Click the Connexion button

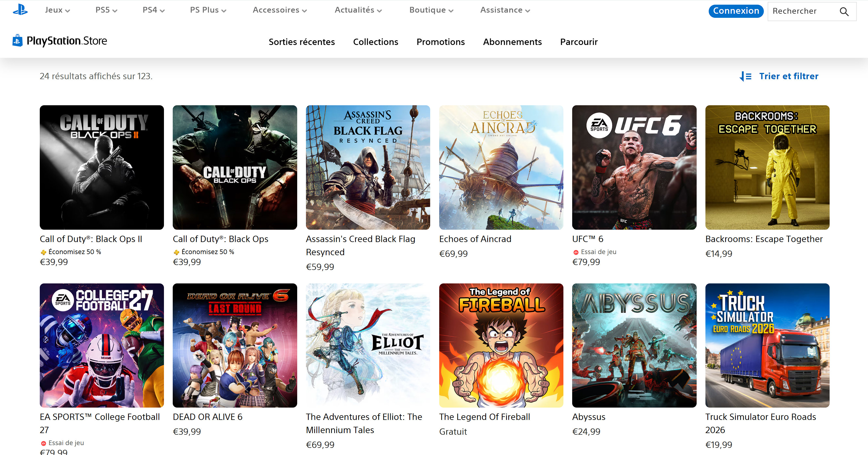coord(736,11)
